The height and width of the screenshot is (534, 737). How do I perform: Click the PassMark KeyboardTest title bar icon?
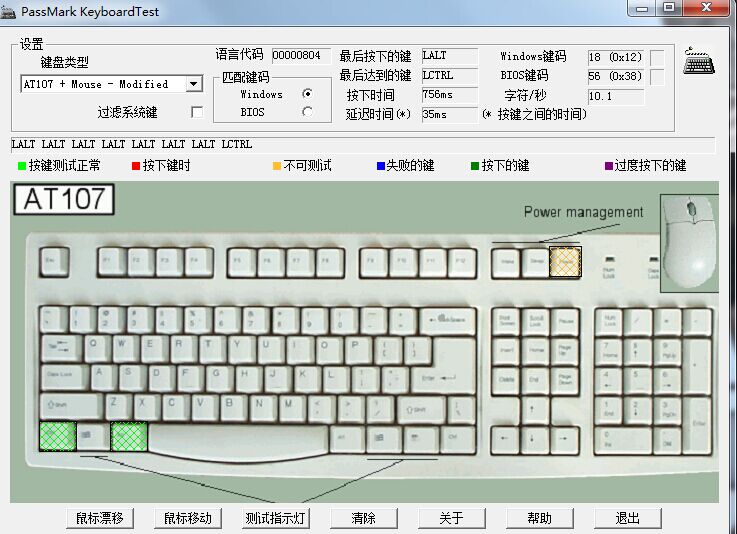pyautogui.click(x=8, y=12)
